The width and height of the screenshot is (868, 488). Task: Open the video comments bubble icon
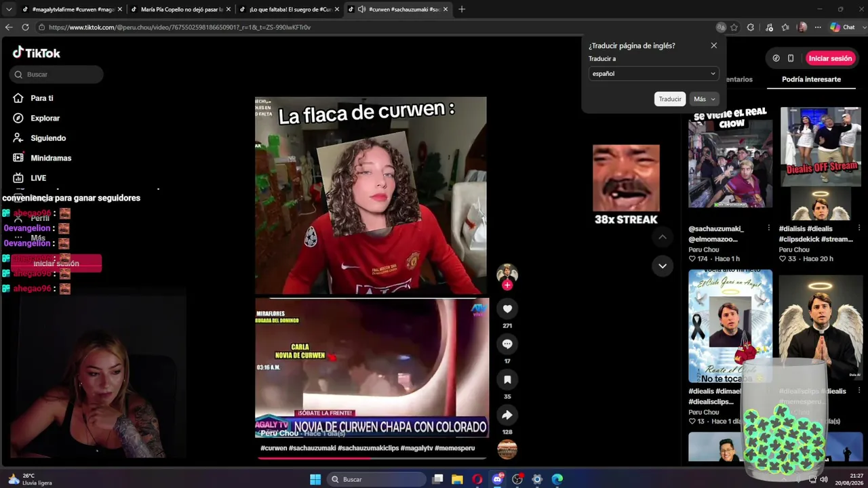pos(507,344)
